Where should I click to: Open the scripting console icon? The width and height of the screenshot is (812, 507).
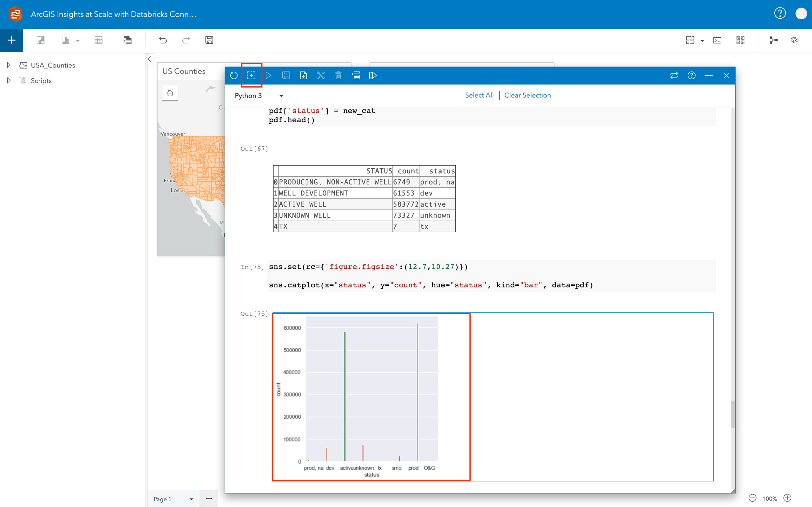point(718,40)
